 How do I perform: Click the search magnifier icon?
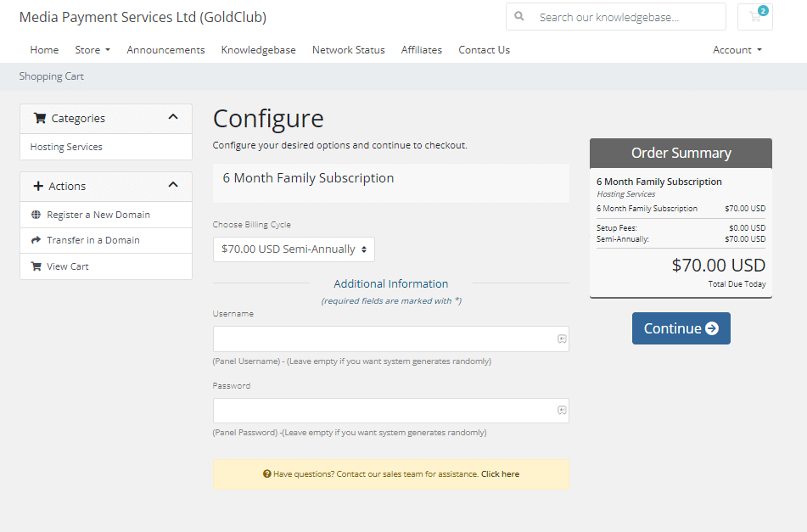pos(519,17)
